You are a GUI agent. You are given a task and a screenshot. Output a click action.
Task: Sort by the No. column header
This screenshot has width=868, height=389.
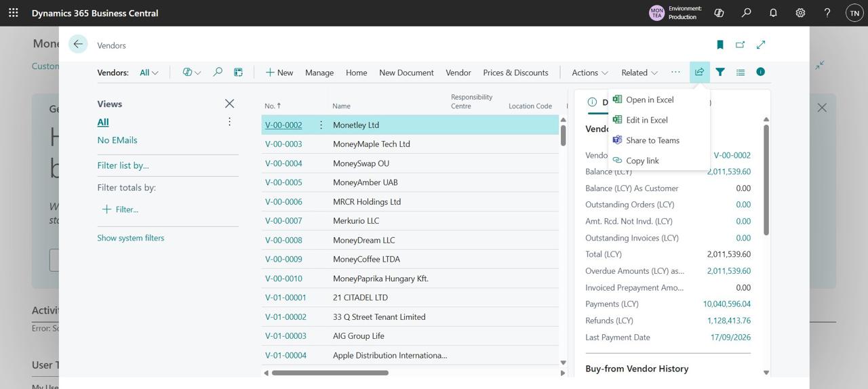click(273, 106)
